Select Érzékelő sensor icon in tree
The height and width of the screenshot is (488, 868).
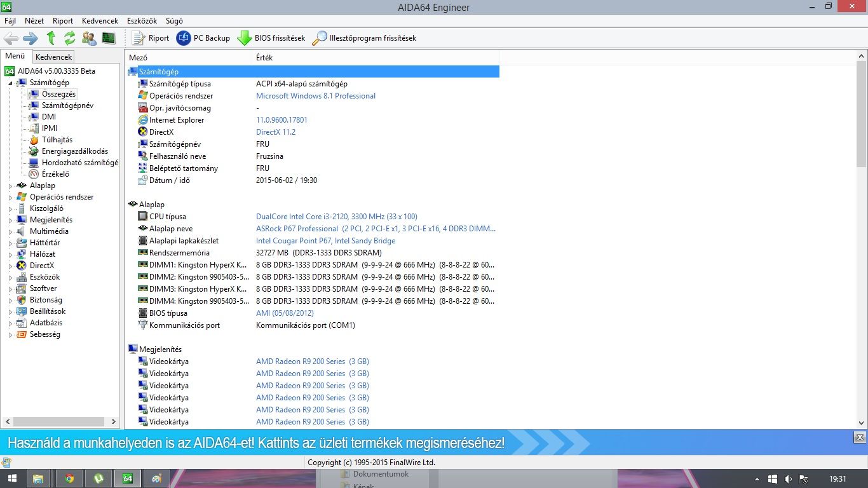click(x=34, y=174)
